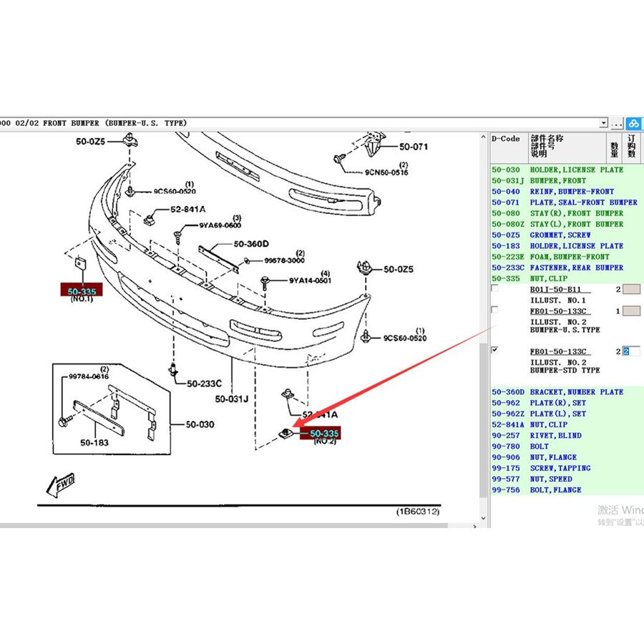Click the D-Code column header
The width and height of the screenshot is (644, 644).
[506, 139]
